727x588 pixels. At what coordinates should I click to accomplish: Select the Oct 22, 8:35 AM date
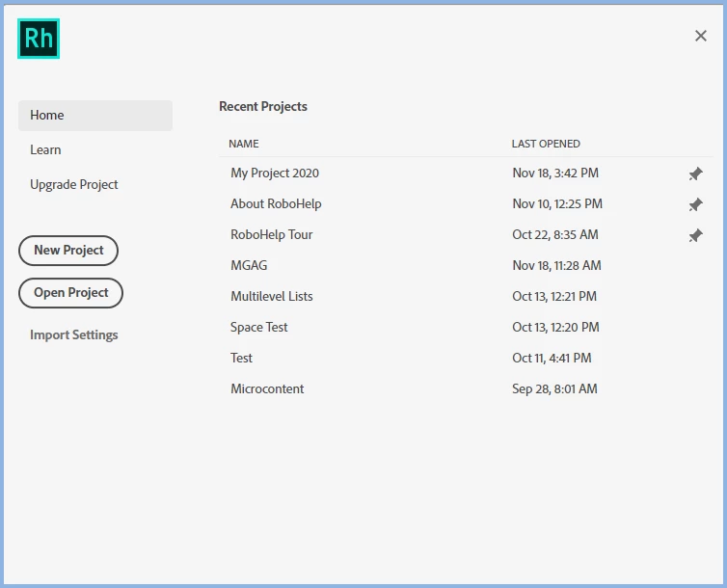point(555,235)
